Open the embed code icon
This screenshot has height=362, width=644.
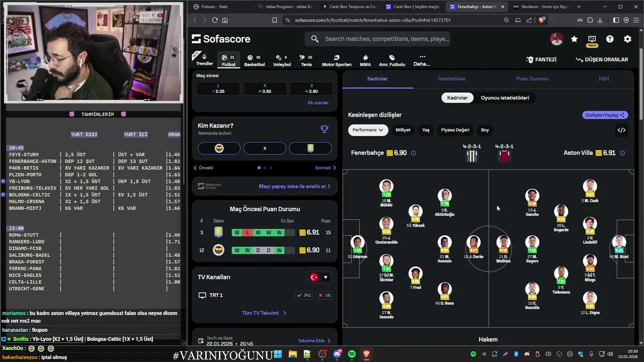[621, 130]
